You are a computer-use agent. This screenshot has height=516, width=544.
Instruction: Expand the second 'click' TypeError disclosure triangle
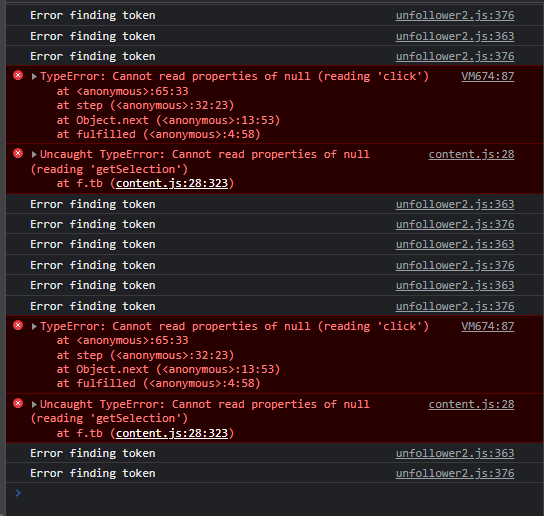pyautogui.click(x=34, y=326)
